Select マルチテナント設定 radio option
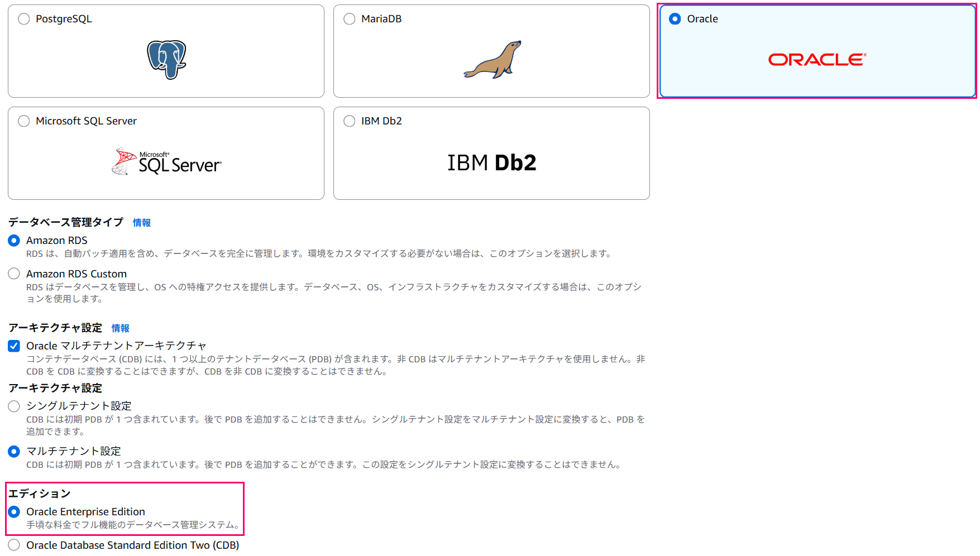The image size is (980, 556). coord(14,452)
